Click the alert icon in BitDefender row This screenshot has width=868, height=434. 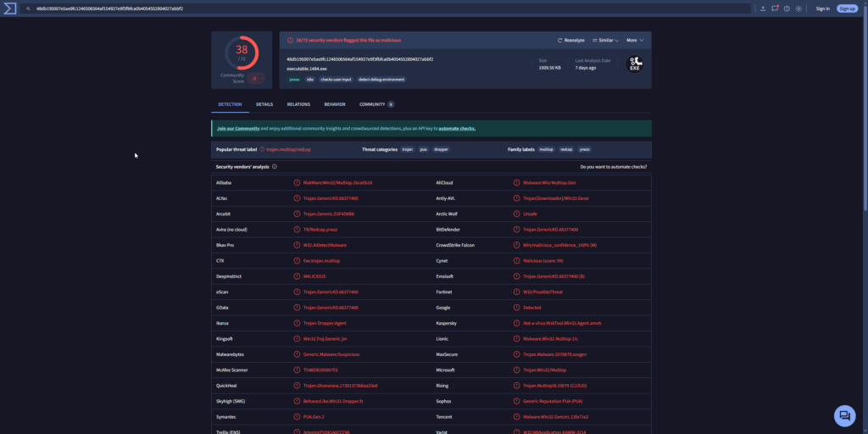coord(516,229)
